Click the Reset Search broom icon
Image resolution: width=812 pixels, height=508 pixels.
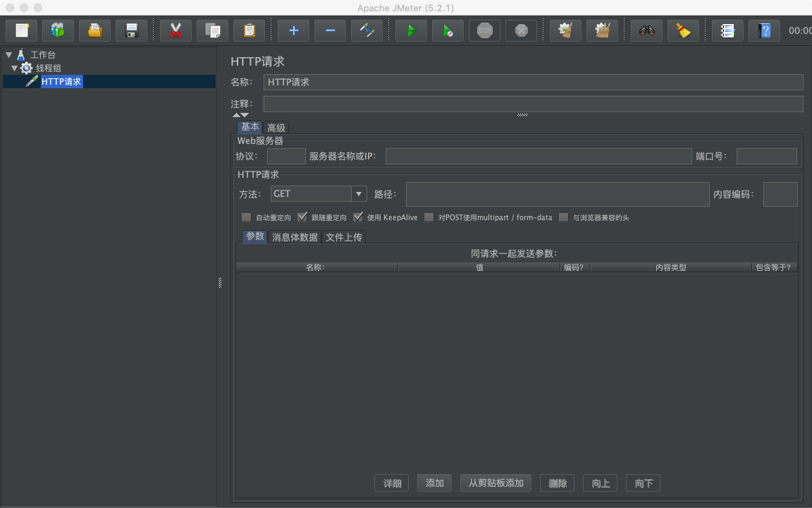tap(684, 30)
